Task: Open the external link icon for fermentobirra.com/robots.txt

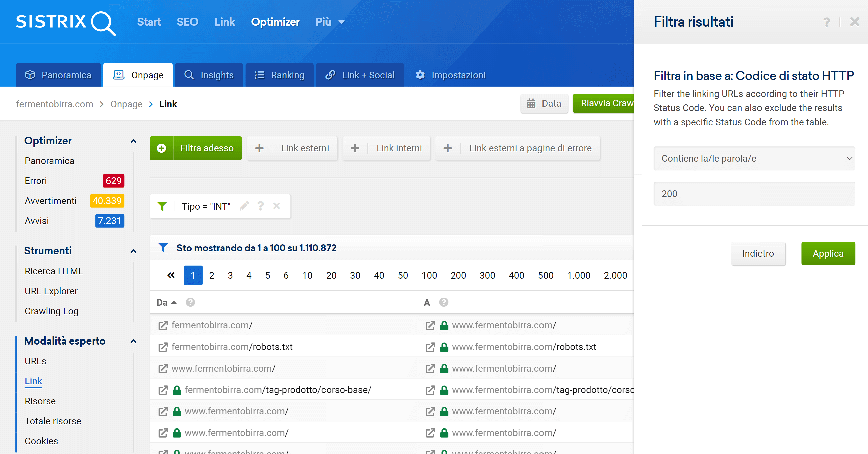Action: [x=163, y=347]
